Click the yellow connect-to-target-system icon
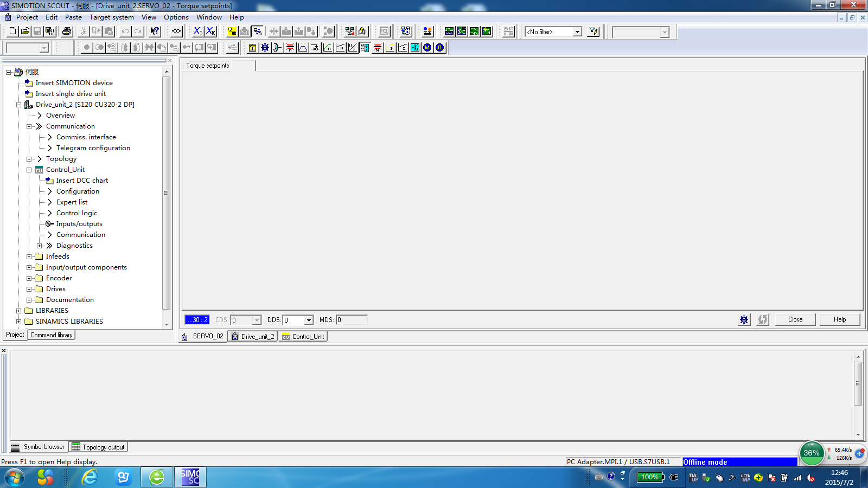The height and width of the screenshot is (488, 868). [232, 31]
